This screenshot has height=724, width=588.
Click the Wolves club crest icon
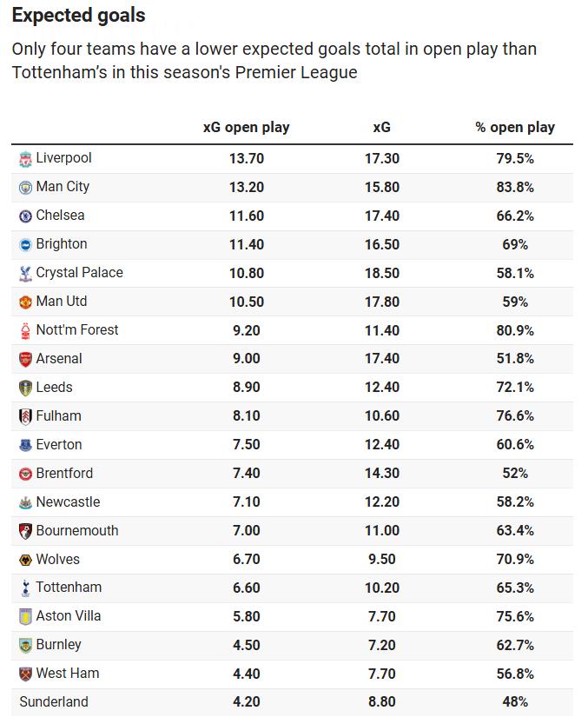coord(25,561)
